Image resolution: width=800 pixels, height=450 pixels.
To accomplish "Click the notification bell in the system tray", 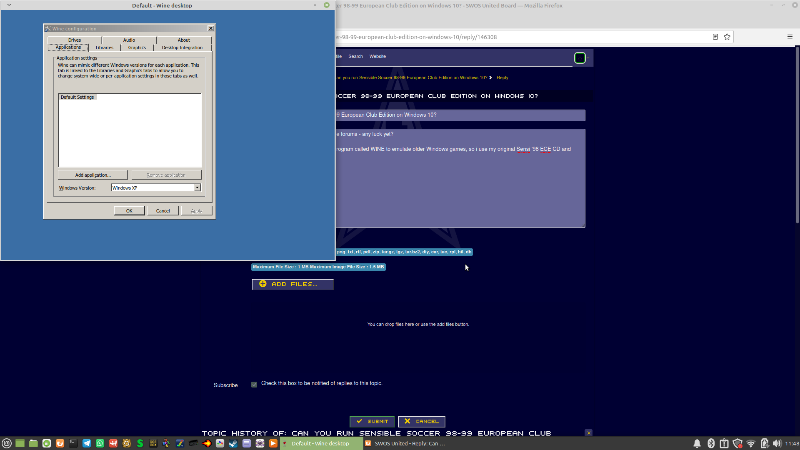I will click(x=695, y=443).
